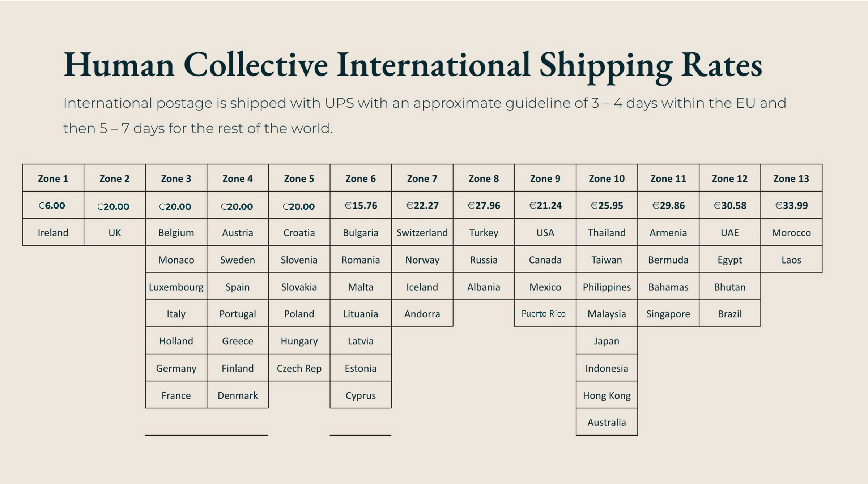Screen dimensions: 868x484
Task: Click the Zone 1 header cell
Action: (x=53, y=179)
